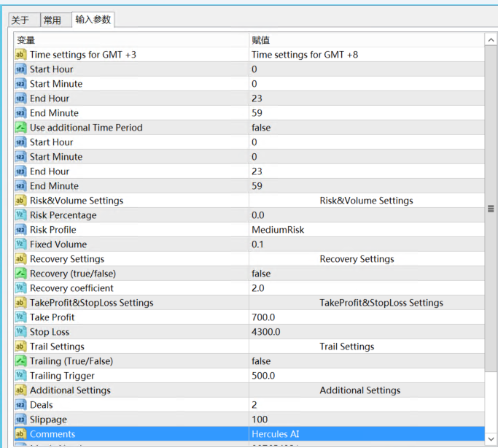Screen dimensions: 498x448
Task: Click the integer icon beside Slippage
Action: tap(20, 420)
